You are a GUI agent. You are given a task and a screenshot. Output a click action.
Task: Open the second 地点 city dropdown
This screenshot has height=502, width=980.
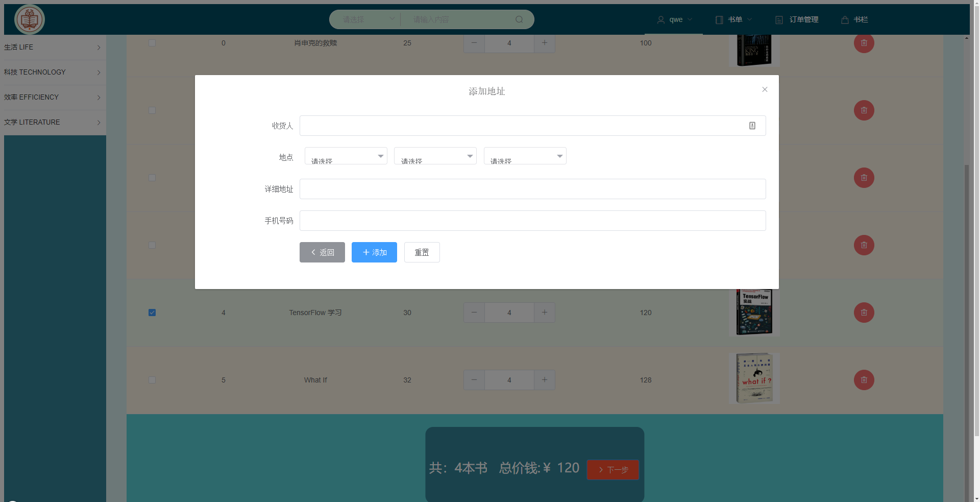pos(435,156)
